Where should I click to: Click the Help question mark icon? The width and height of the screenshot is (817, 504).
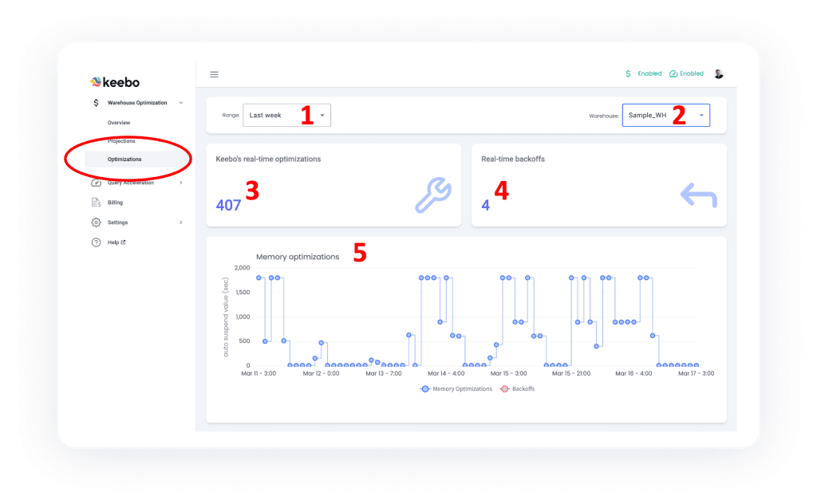[96, 242]
